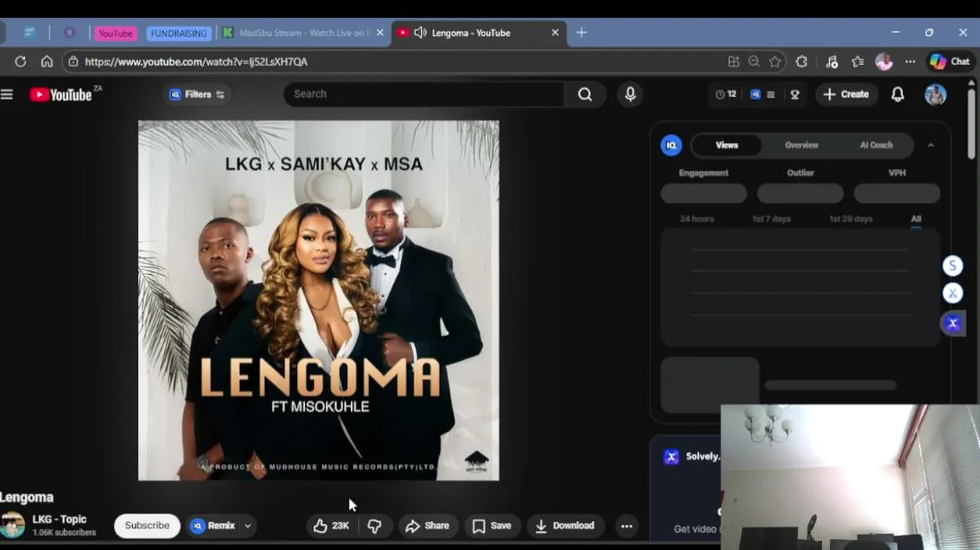Click the vidIQ clock counter showing 12
980x550 pixels.
pos(726,95)
